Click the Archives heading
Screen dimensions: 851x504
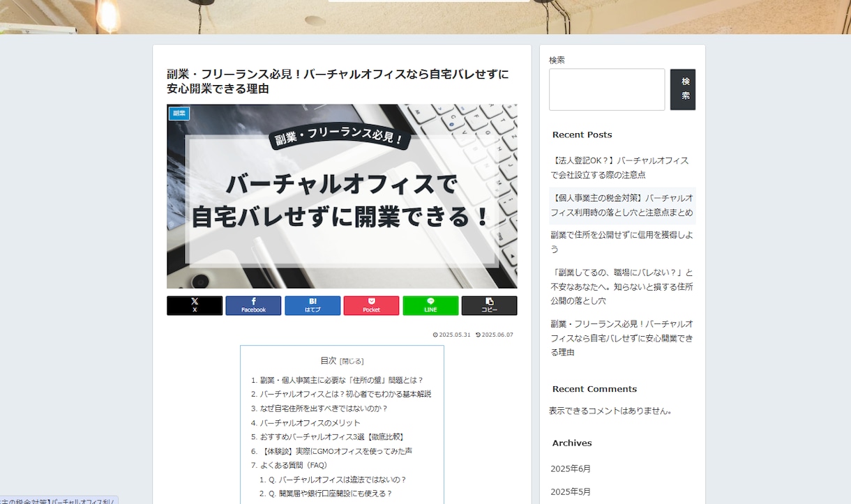[x=572, y=443]
